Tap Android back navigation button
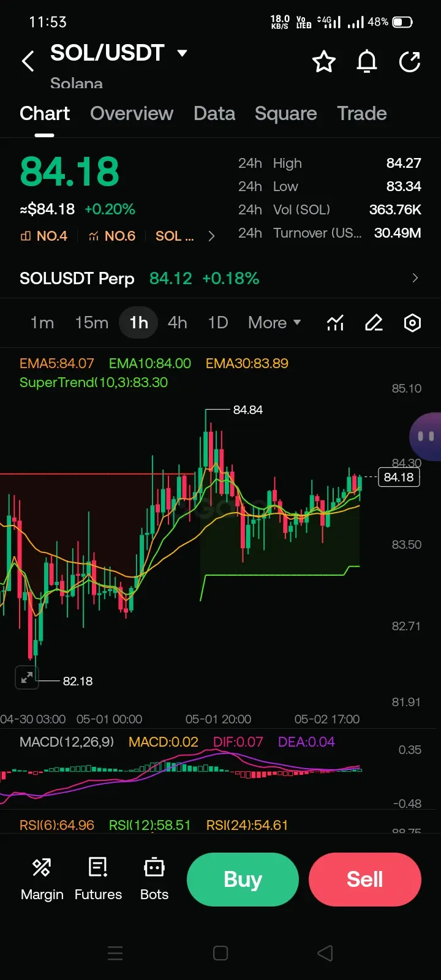 click(325, 953)
